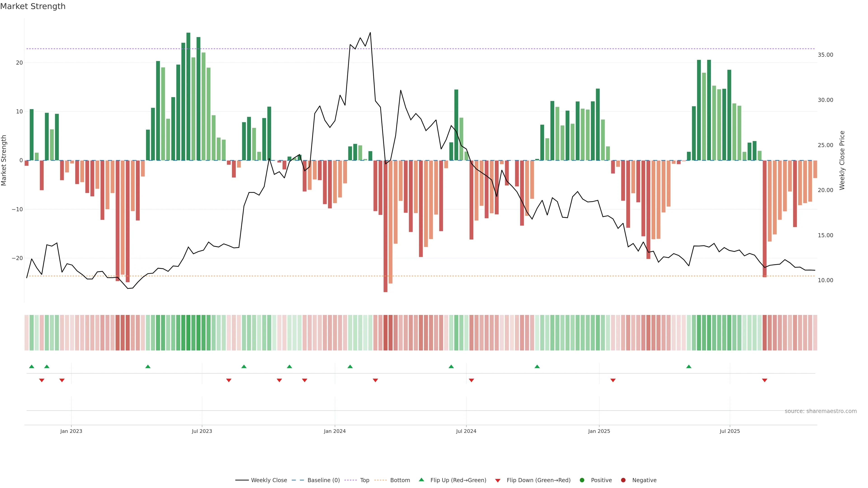Click green Positive legend circle
The width and height of the screenshot is (868, 488).
(582, 480)
